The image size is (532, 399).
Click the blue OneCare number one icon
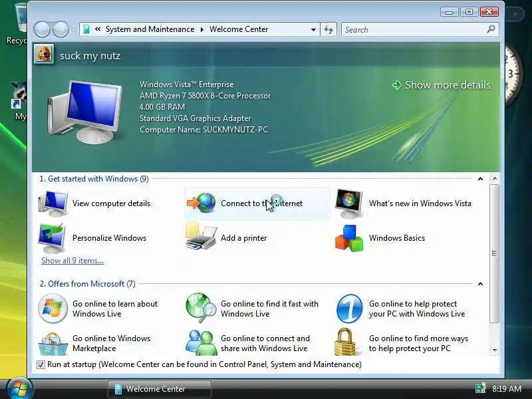pos(349,309)
